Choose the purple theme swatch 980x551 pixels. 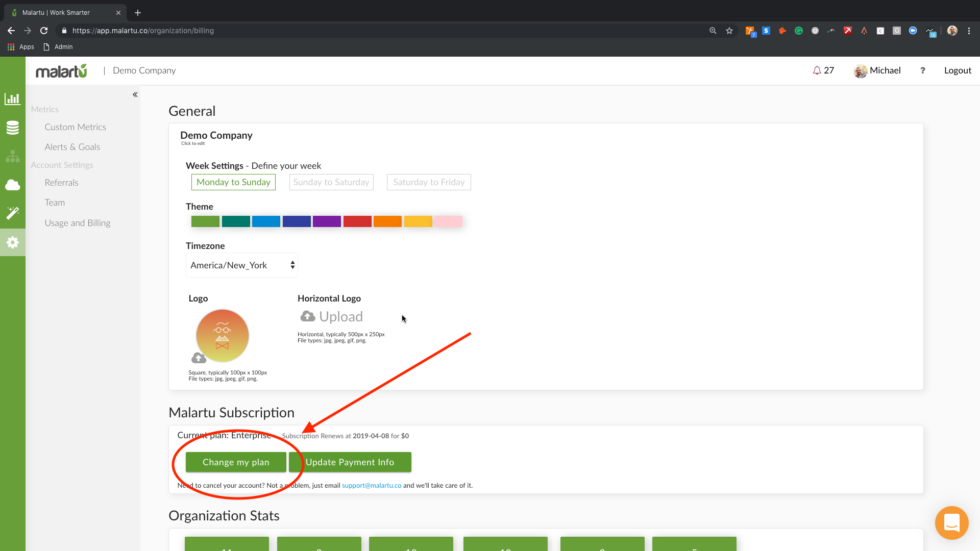click(x=327, y=221)
